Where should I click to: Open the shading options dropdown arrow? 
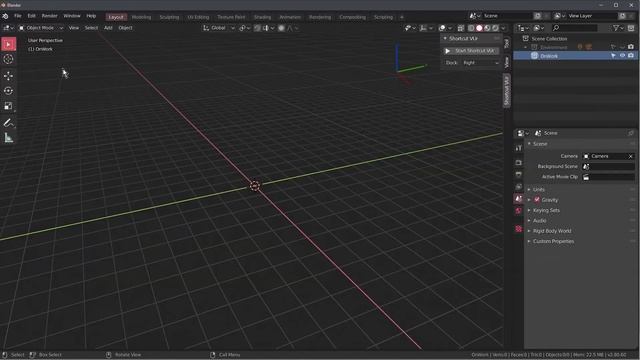click(x=503, y=28)
